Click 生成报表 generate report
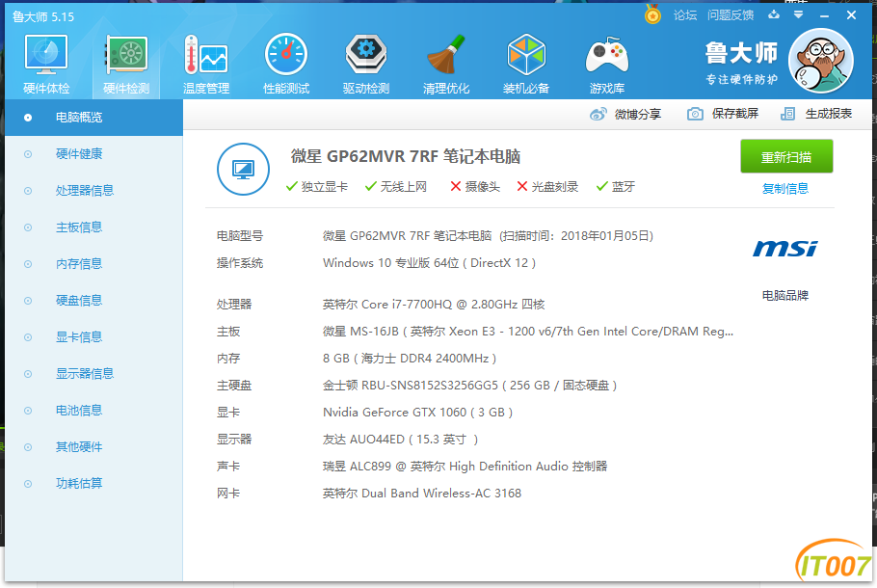This screenshot has width=877, height=588. 816,114
